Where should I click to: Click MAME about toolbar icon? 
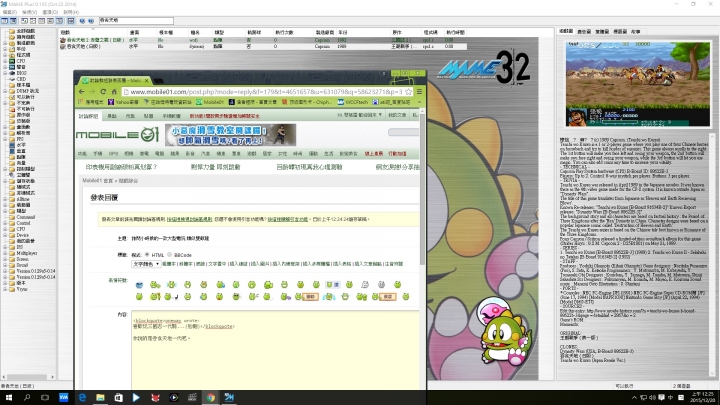(x=91, y=21)
